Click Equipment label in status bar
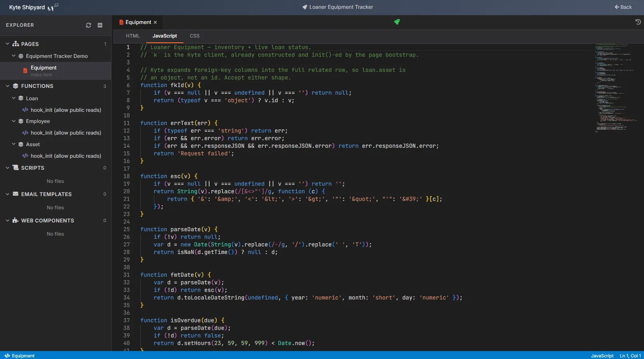Screen dimensions: 644x359 [23, 356]
